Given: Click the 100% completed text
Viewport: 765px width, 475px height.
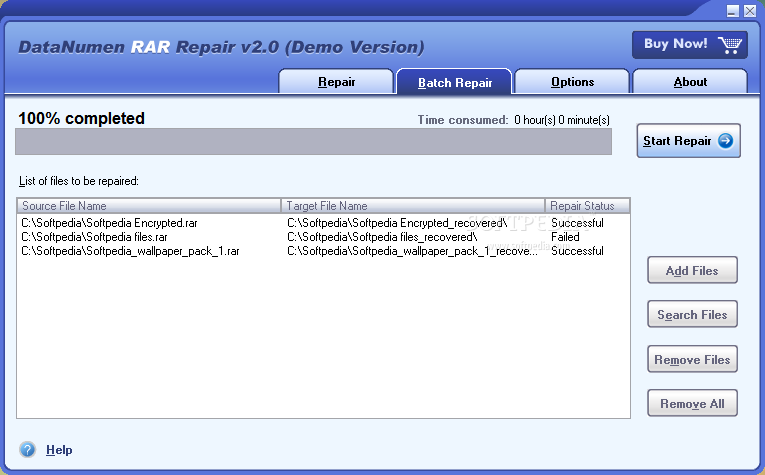Looking at the screenshot, I should [x=81, y=119].
